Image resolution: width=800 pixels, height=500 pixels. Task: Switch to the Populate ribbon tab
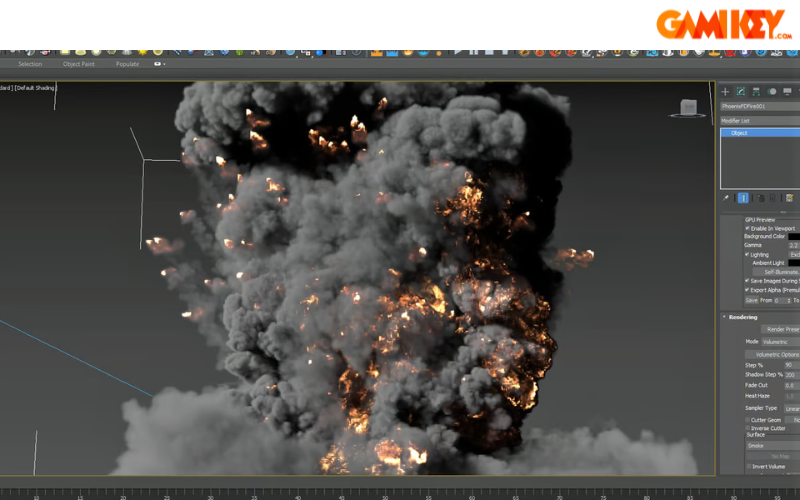point(128,64)
